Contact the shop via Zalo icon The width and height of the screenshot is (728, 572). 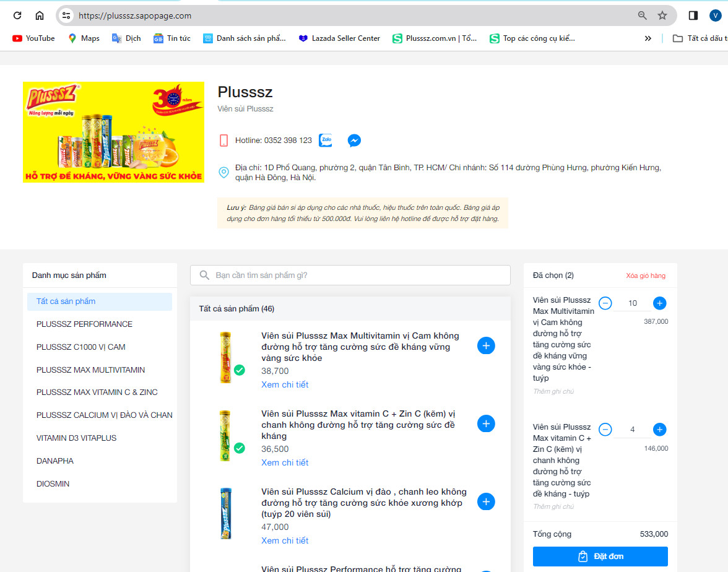pyautogui.click(x=326, y=140)
